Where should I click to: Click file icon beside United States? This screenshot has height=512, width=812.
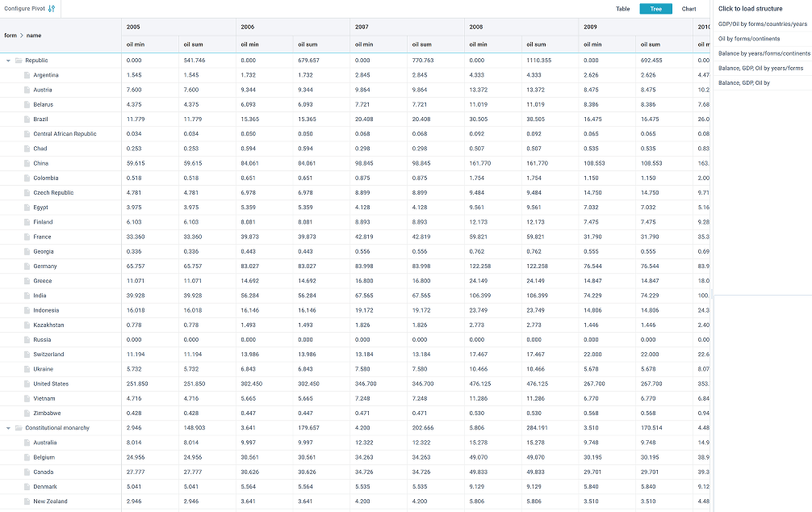tap(27, 384)
